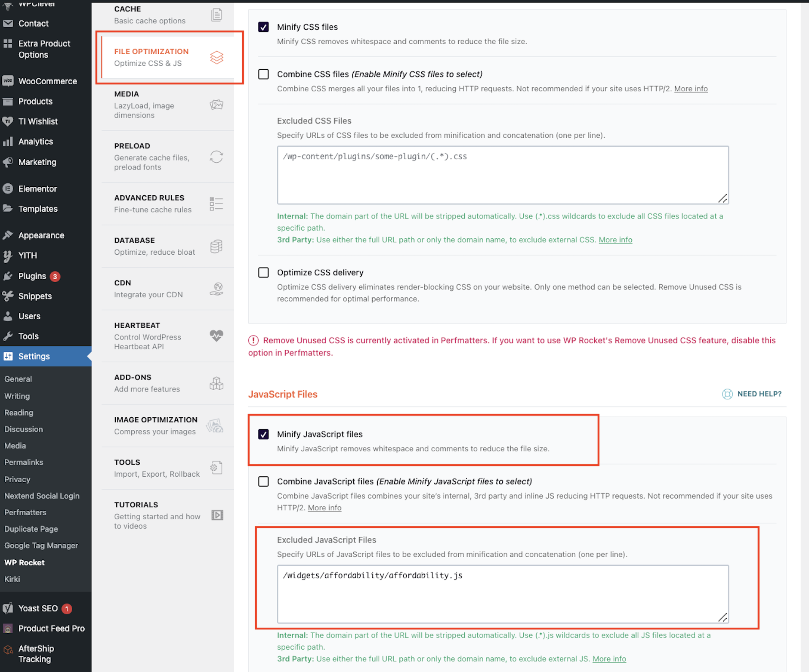This screenshot has width=809, height=672.
Task: Click the Marketing megaphone icon
Action: click(x=8, y=162)
